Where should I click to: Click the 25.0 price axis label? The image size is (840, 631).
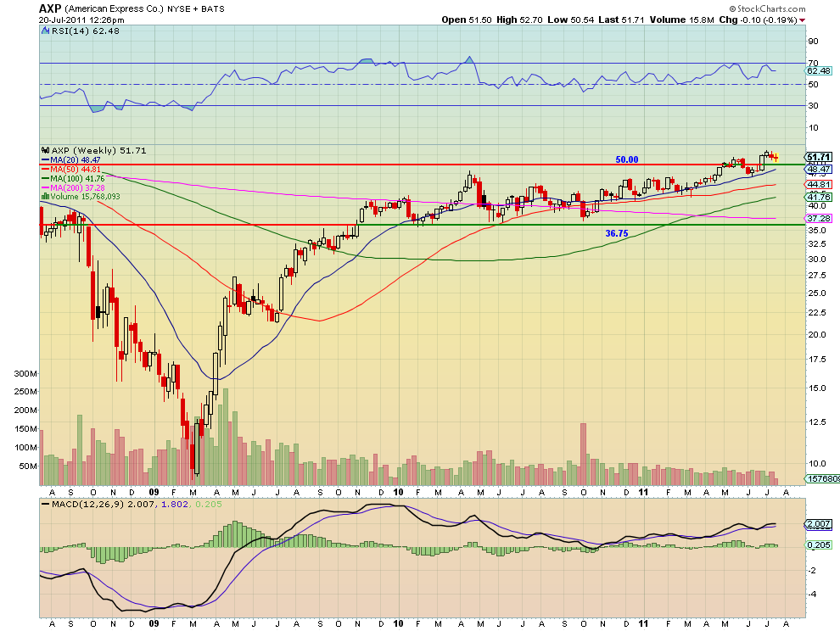pos(817,293)
